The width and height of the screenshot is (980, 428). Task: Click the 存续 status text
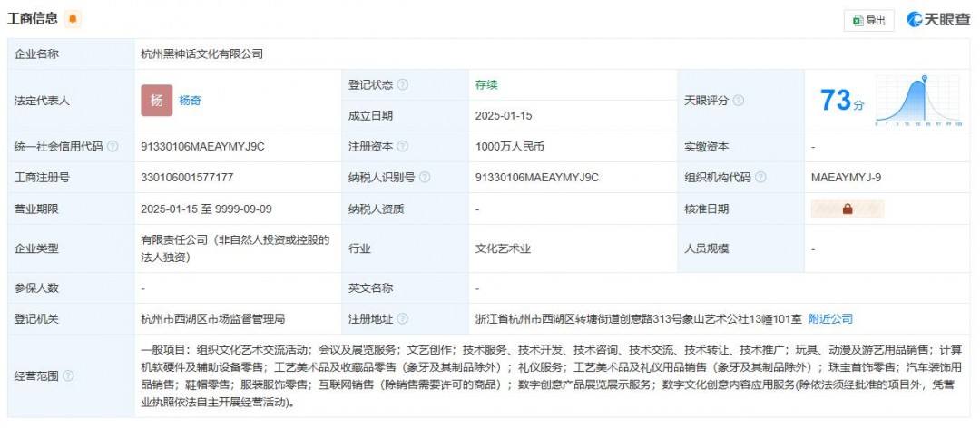click(x=486, y=85)
